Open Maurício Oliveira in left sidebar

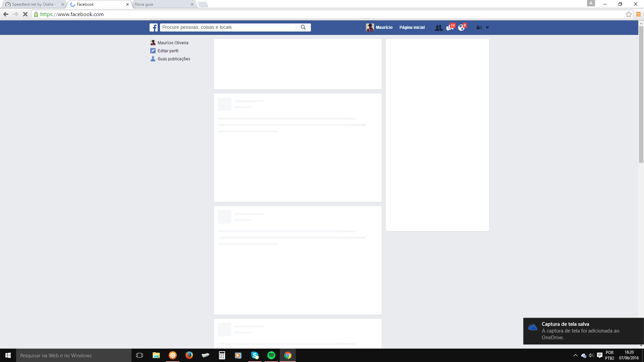click(173, 43)
